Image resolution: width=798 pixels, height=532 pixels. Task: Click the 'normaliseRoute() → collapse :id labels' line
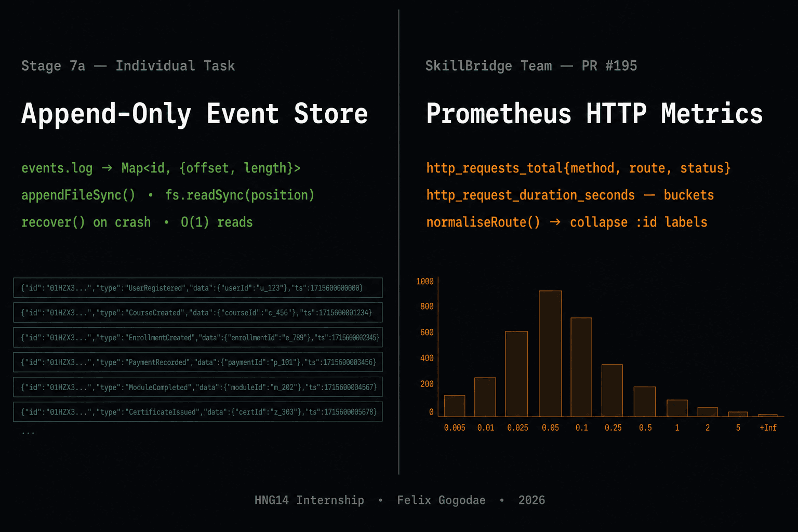(567, 222)
